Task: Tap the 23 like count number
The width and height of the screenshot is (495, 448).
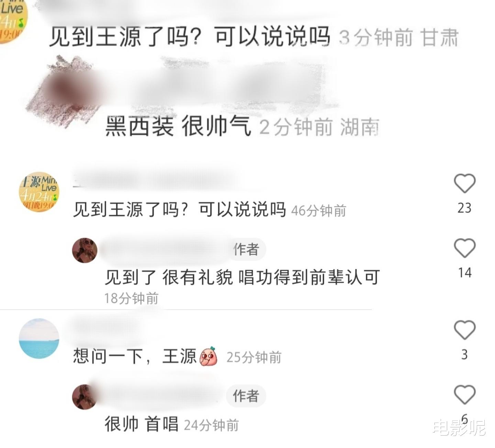Action: click(464, 208)
